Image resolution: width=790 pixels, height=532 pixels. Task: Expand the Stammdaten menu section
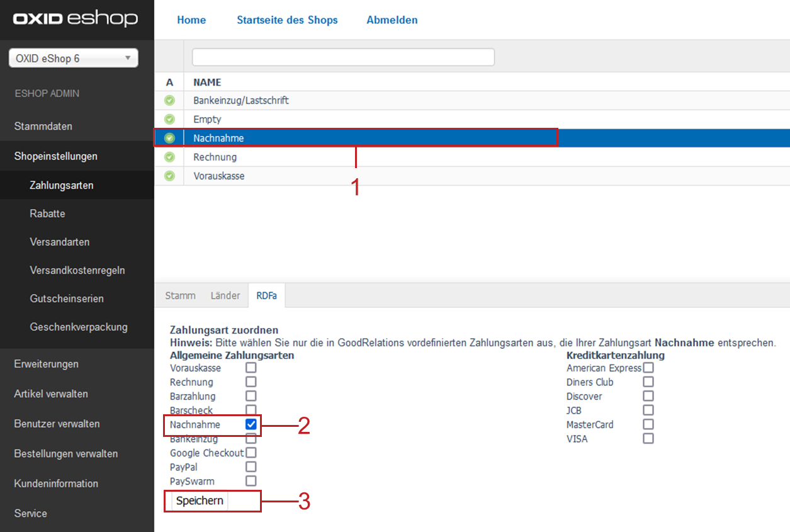tap(43, 127)
